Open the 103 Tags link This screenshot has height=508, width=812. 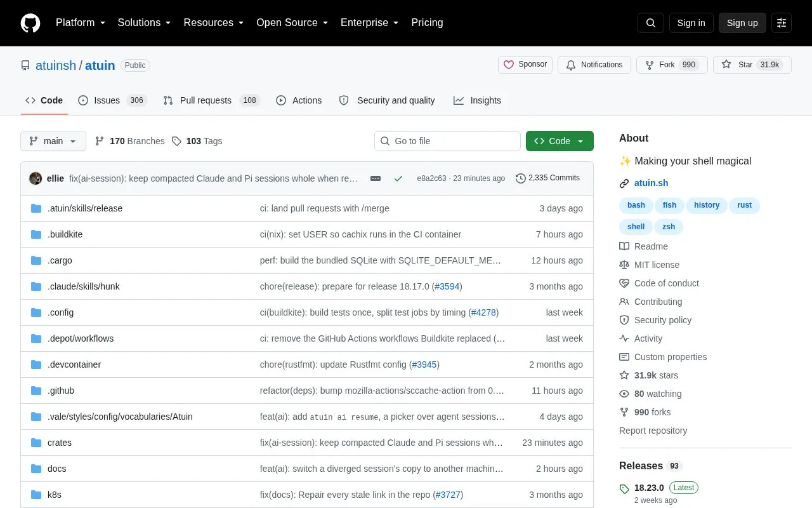197,141
